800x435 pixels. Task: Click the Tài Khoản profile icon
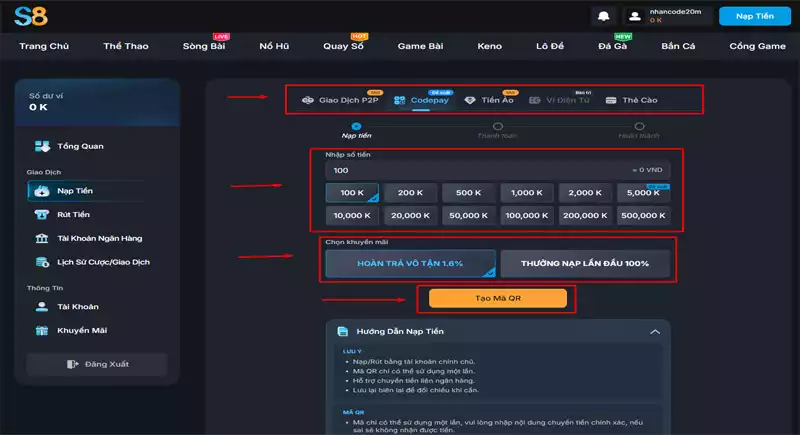coord(42,306)
